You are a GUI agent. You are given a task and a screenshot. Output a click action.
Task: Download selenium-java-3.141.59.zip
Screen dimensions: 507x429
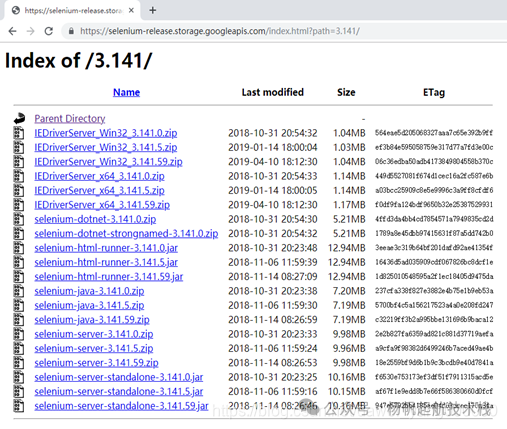[92, 320]
